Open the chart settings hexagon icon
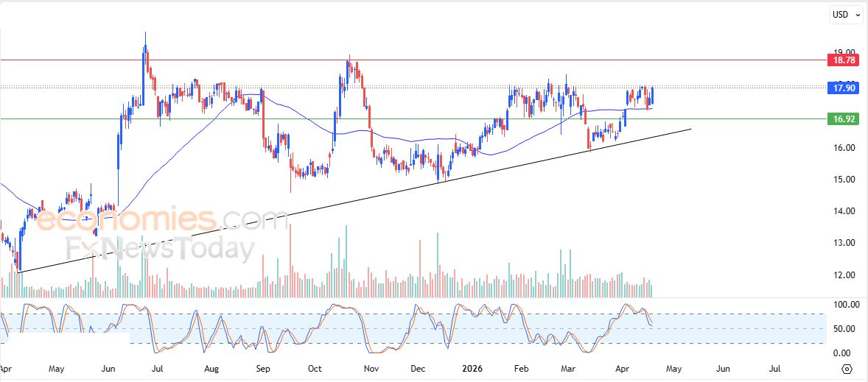The height and width of the screenshot is (382, 868). click(x=847, y=369)
